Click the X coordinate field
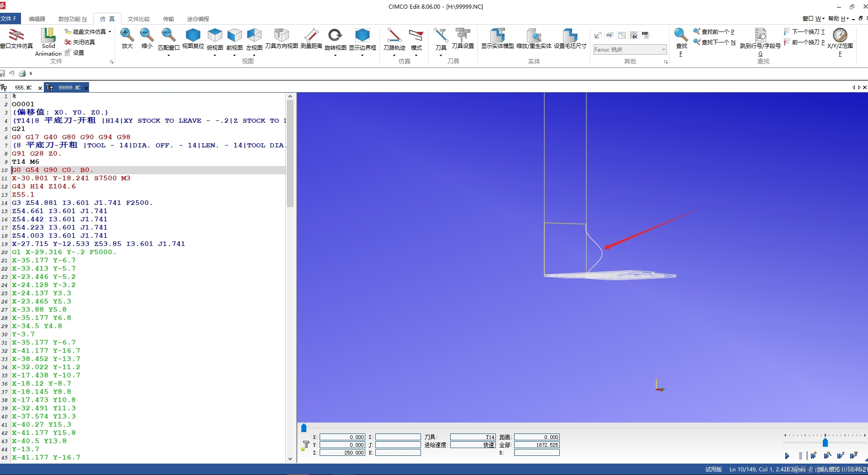The height and width of the screenshot is (475, 868). (342, 437)
